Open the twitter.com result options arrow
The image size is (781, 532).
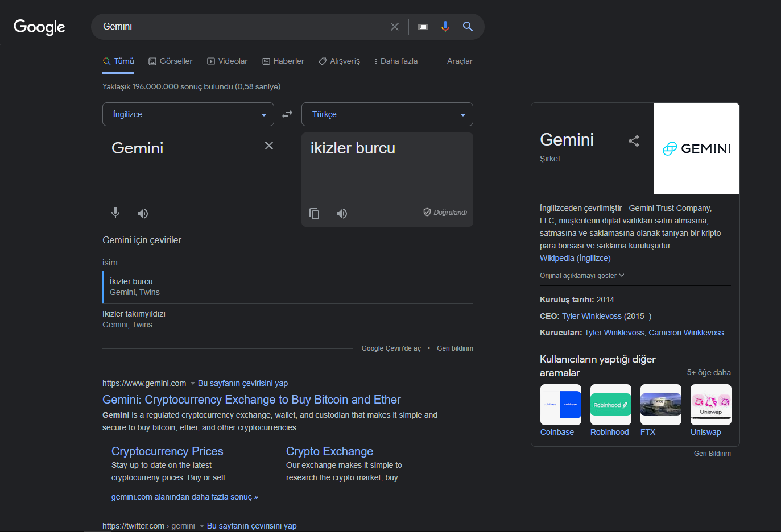pyautogui.click(x=202, y=526)
